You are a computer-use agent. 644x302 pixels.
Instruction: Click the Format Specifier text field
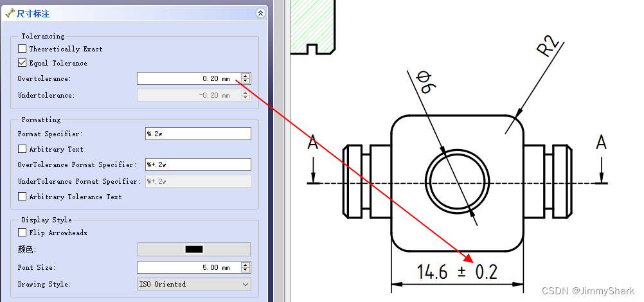tap(198, 134)
